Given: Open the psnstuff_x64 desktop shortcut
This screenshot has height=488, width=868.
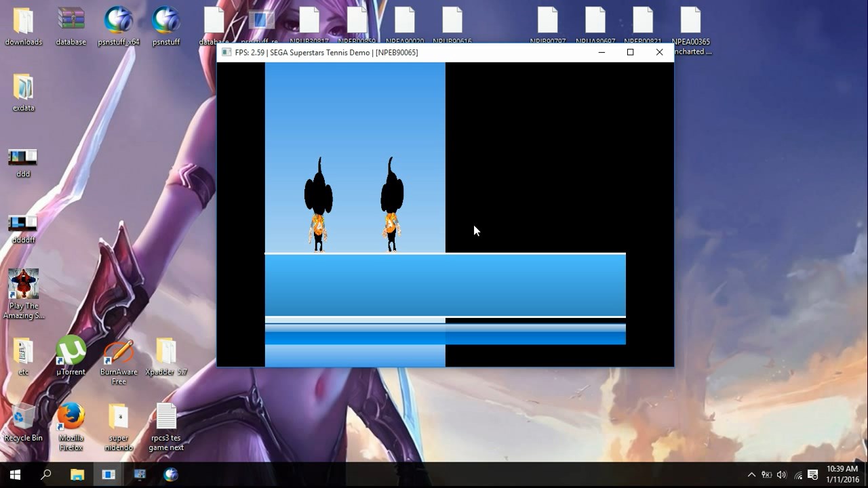Looking at the screenshot, I should click(118, 21).
